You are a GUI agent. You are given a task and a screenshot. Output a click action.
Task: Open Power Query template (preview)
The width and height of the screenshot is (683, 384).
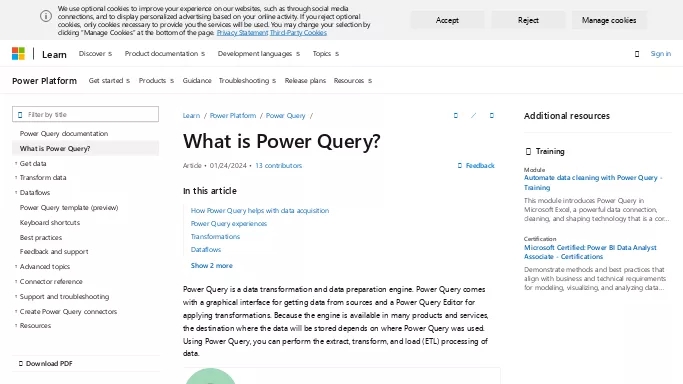pyautogui.click(x=69, y=208)
